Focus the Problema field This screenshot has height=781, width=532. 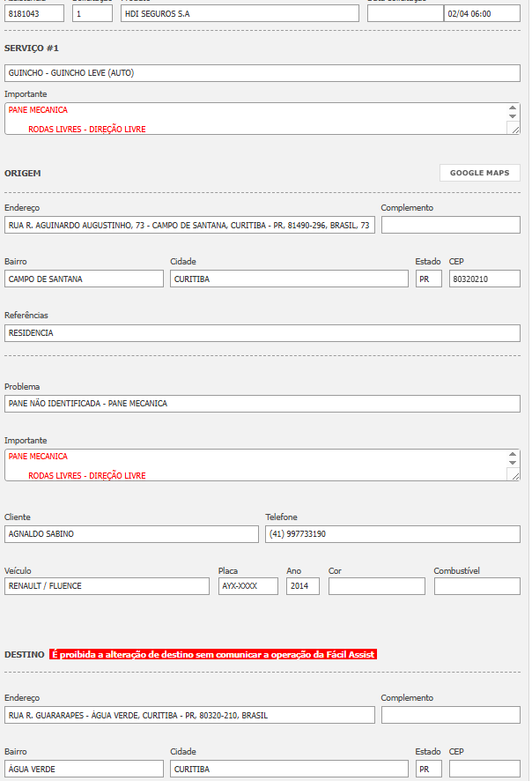click(x=262, y=403)
